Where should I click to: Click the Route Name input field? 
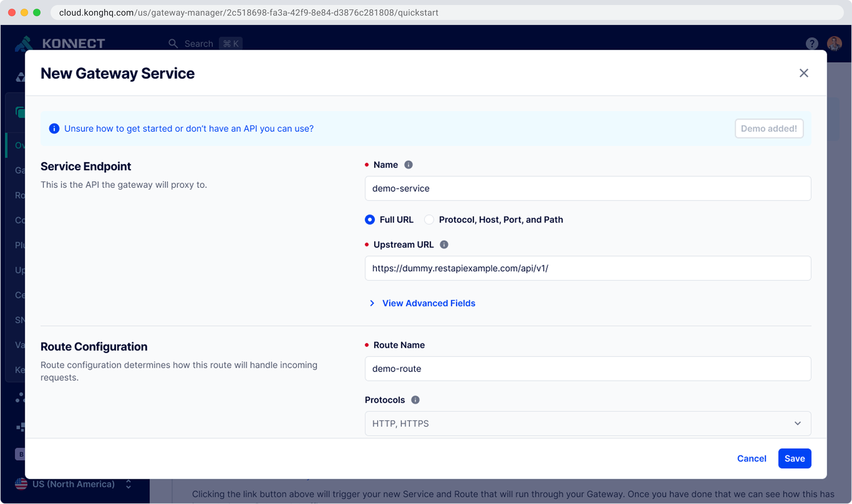588,369
